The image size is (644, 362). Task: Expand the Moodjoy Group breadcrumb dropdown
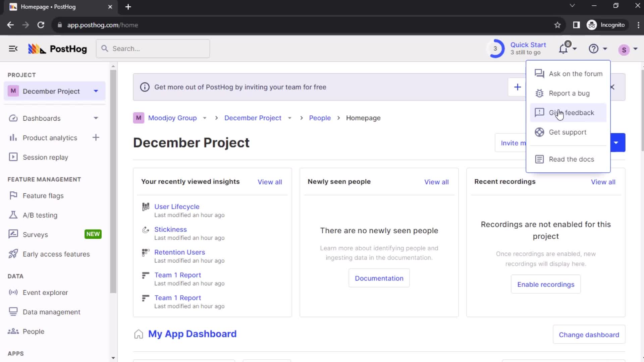(205, 118)
